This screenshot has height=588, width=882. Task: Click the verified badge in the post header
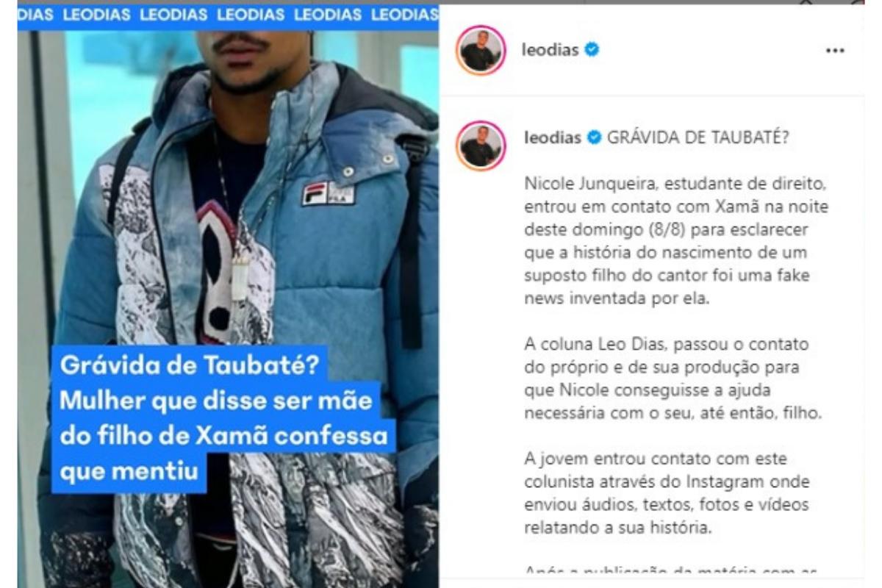pos(592,50)
